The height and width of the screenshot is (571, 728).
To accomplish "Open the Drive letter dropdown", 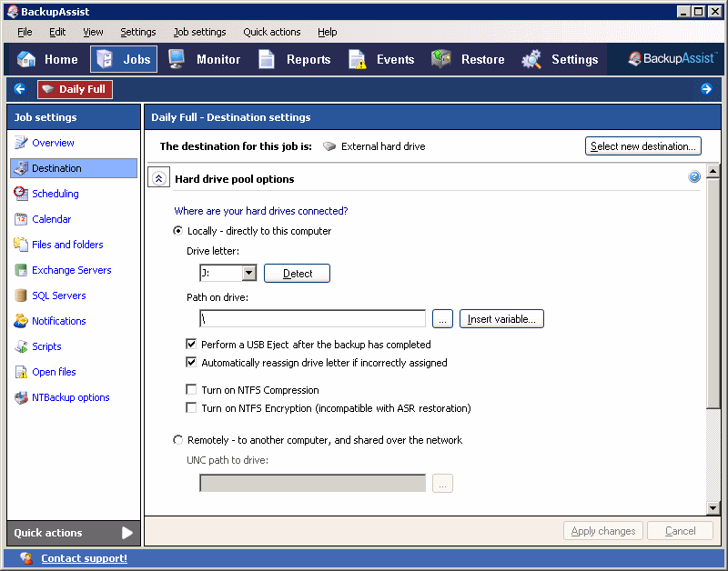I will coord(248,273).
